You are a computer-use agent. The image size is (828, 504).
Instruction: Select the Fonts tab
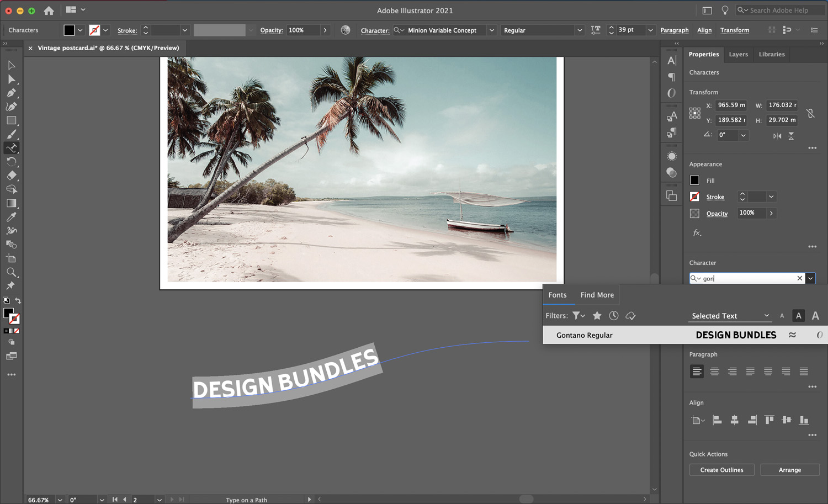point(557,295)
